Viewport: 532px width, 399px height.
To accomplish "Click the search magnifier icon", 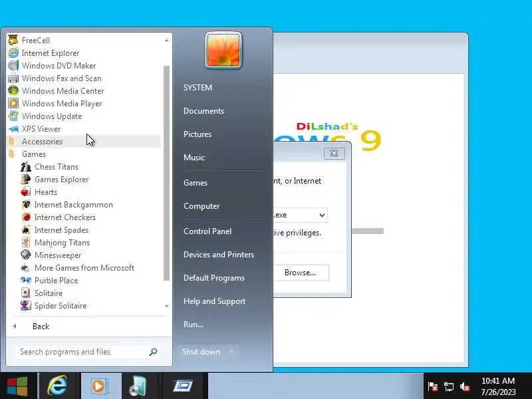I will [x=153, y=352].
